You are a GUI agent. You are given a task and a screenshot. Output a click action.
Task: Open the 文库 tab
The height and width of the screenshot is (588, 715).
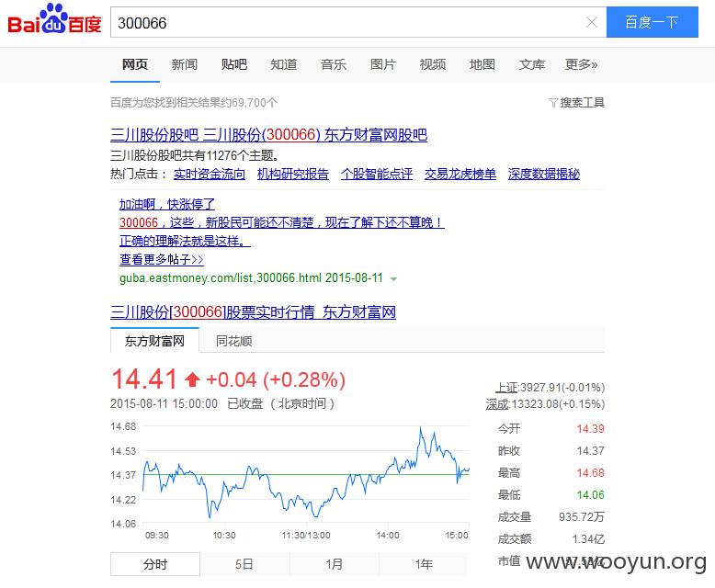[x=532, y=64]
